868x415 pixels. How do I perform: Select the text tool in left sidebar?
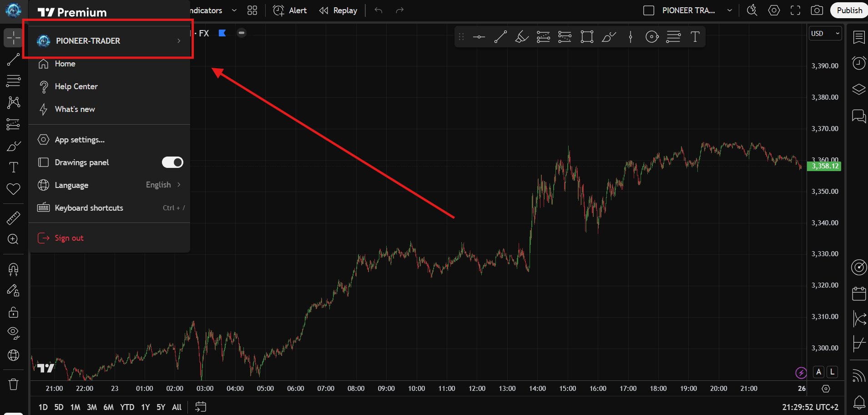(13, 167)
